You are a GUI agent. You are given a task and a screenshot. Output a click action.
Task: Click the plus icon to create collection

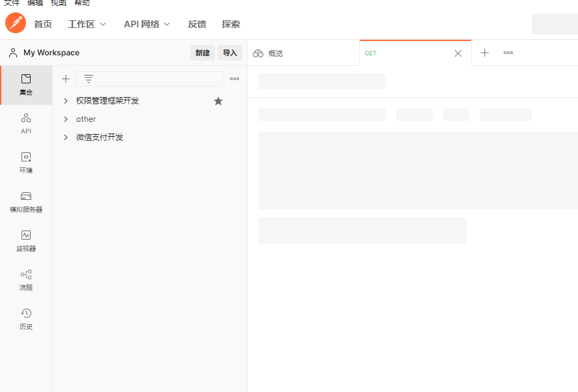tap(65, 79)
